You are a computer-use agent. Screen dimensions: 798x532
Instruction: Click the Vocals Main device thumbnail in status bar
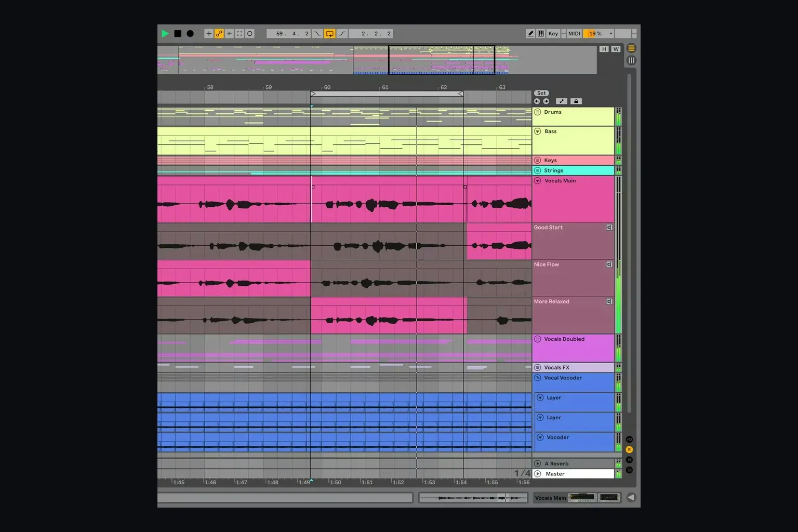[582, 498]
